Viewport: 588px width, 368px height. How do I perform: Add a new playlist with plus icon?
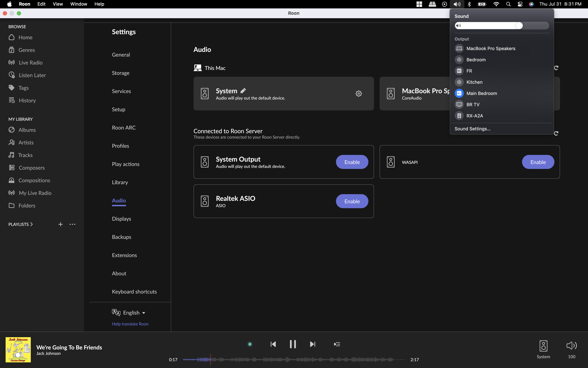[x=61, y=224]
